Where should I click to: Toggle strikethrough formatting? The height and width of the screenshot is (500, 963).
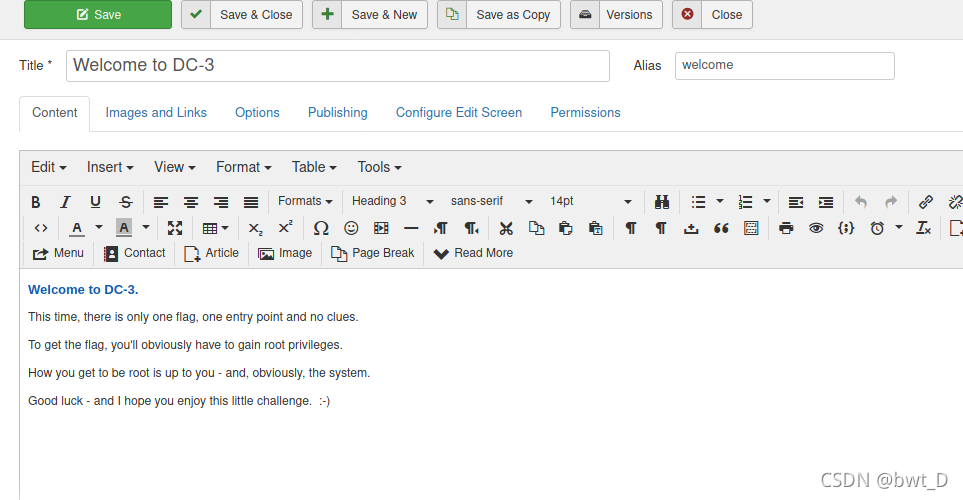pos(126,201)
